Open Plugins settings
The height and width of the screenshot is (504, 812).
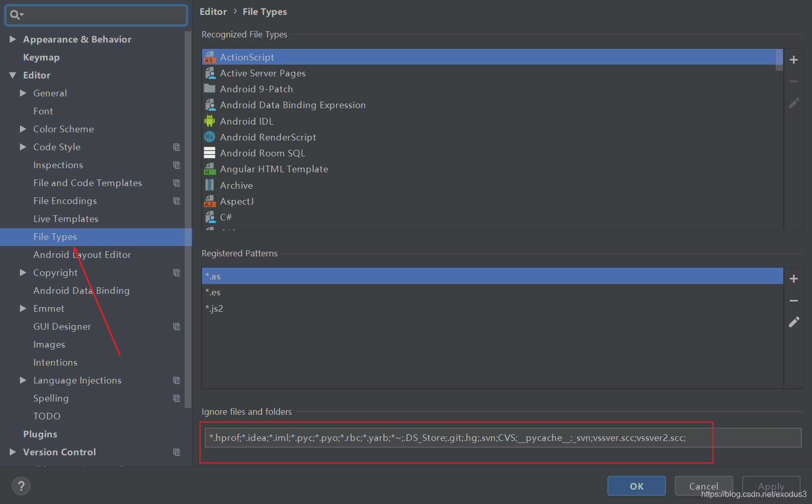click(x=40, y=434)
